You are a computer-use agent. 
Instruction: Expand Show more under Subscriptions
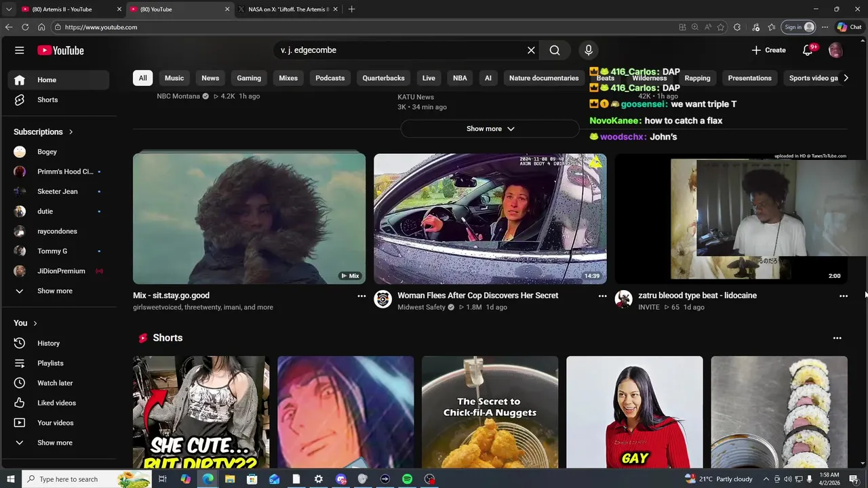coord(58,291)
